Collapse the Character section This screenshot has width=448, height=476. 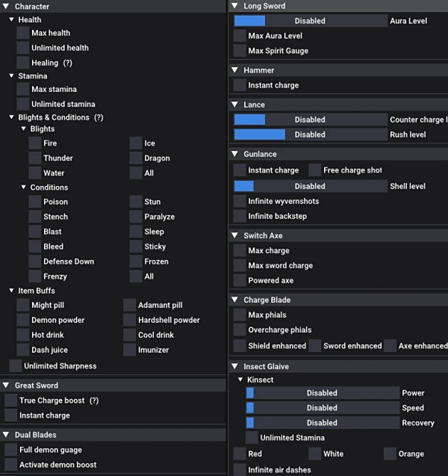[x=6, y=6]
